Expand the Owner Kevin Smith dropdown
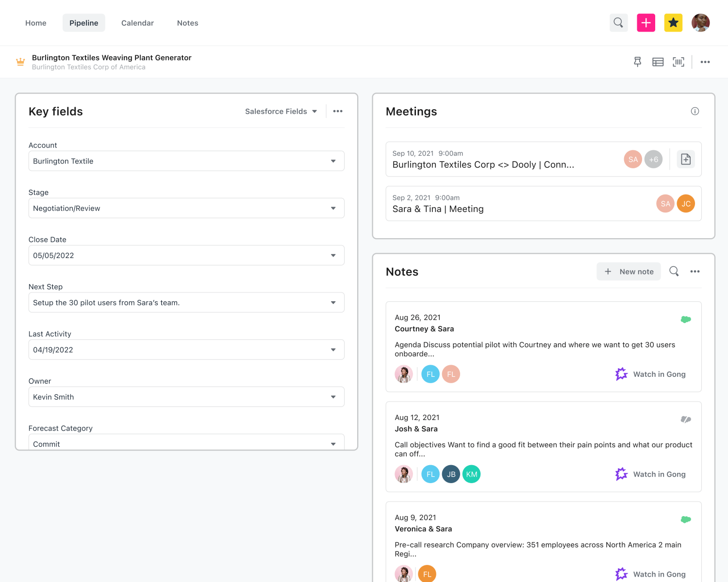 tap(186, 397)
